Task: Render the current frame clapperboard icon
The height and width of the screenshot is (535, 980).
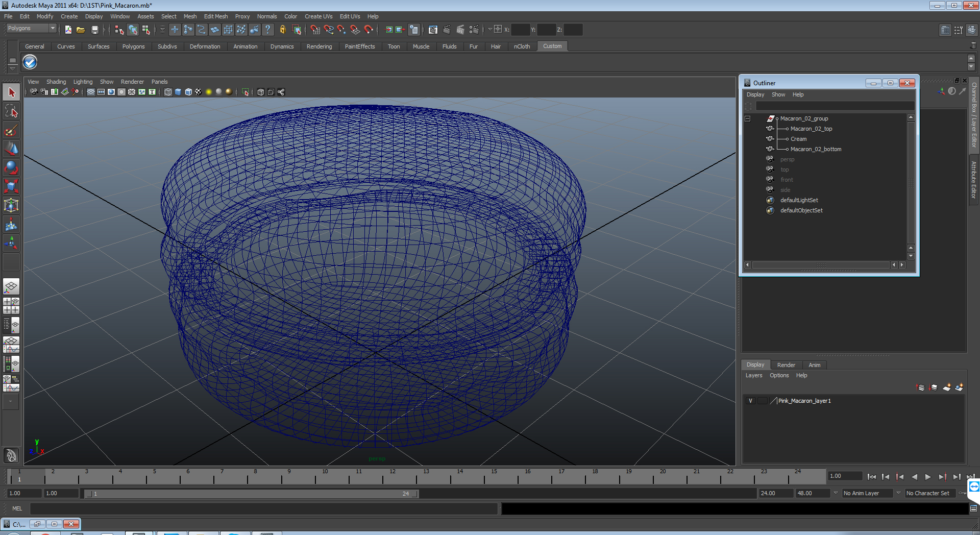Action: click(447, 30)
